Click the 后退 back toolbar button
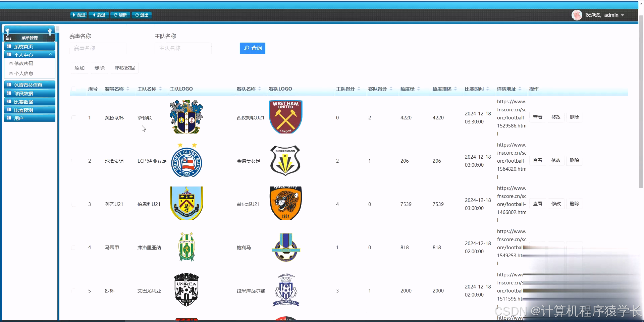The image size is (644, 322). click(99, 15)
